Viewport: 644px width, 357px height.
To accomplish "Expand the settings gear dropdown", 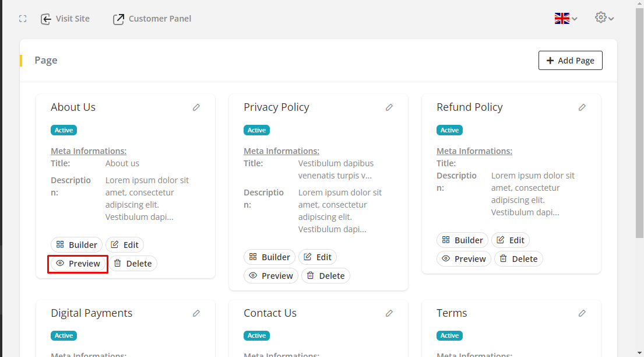I will click(604, 18).
